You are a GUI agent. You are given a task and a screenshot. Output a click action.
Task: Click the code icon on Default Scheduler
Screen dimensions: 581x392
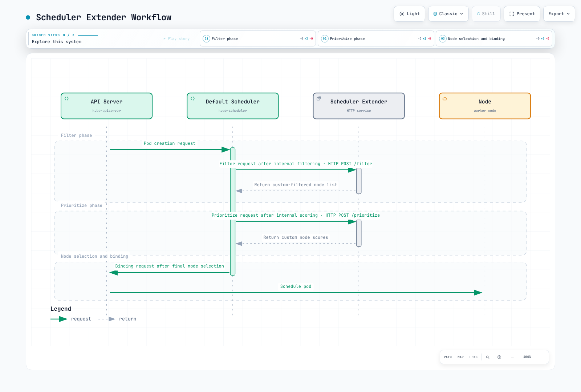click(x=193, y=98)
